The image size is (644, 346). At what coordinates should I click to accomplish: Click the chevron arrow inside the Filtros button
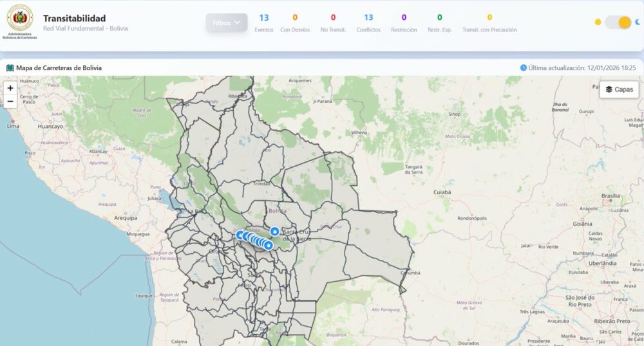coord(238,23)
